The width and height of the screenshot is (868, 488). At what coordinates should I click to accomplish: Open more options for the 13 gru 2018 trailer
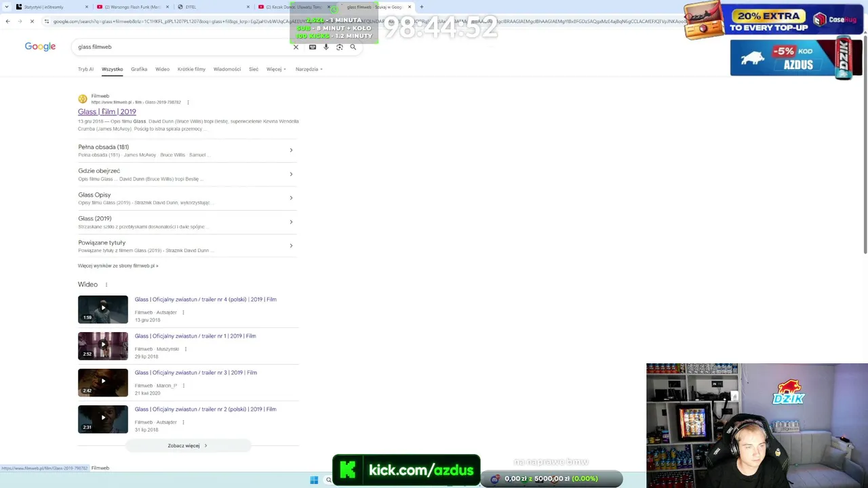click(183, 312)
